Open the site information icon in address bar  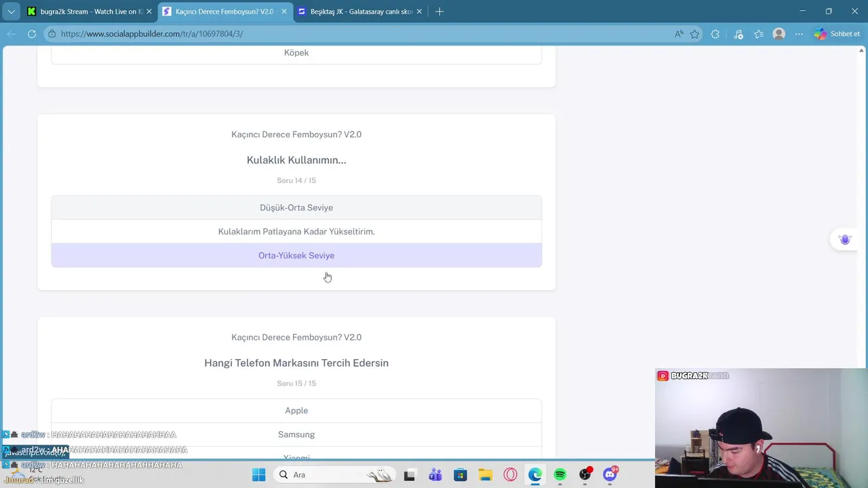52,34
